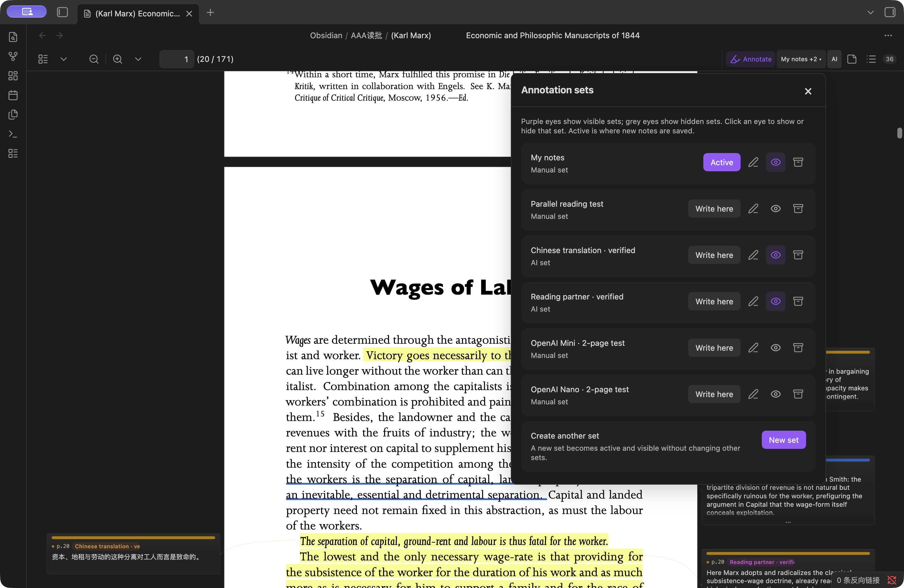
Task: Hide the Chinese translation verified set
Action: (x=775, y=255)
